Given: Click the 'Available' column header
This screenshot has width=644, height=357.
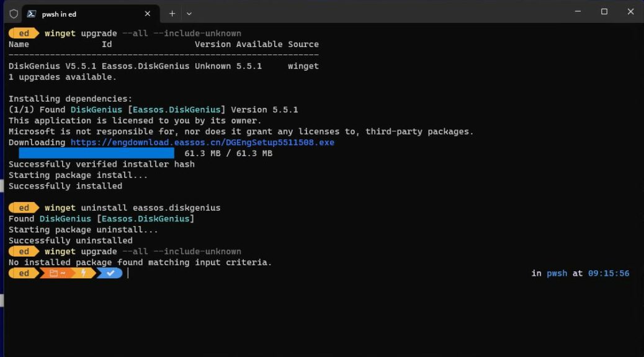Looking at the screenshot, I should pos(259,45).
